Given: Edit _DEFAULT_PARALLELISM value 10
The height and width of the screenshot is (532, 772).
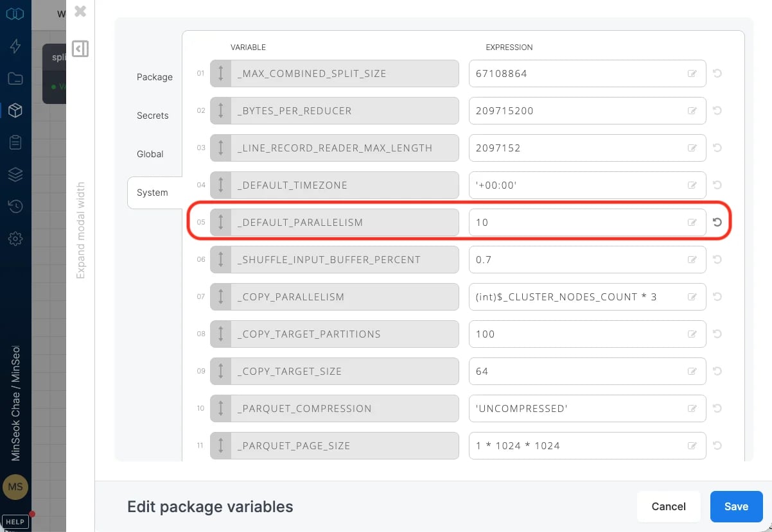Looking at the screenshot, I should (x=588, y=222).
